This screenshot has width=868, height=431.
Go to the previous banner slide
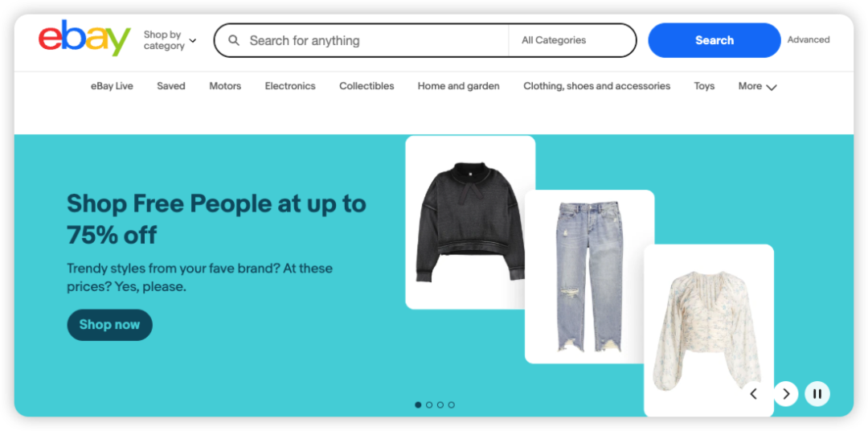(x=753, y=394)
